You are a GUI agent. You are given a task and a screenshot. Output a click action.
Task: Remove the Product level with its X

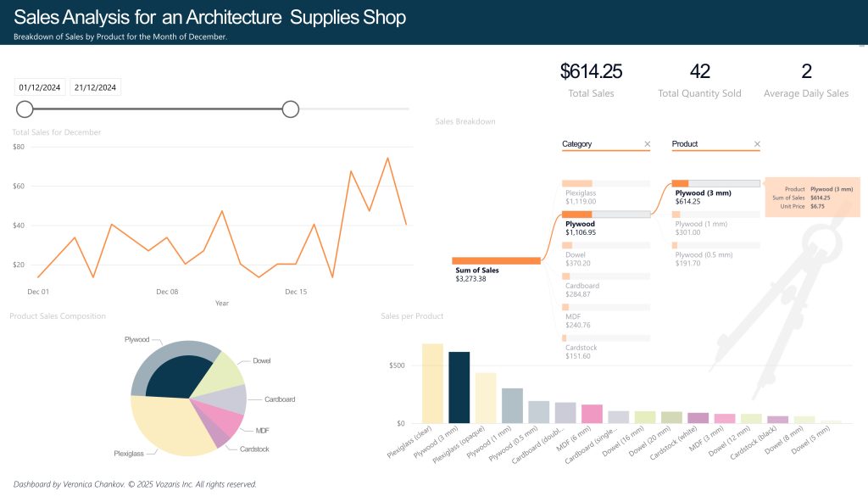click(757, 144)
